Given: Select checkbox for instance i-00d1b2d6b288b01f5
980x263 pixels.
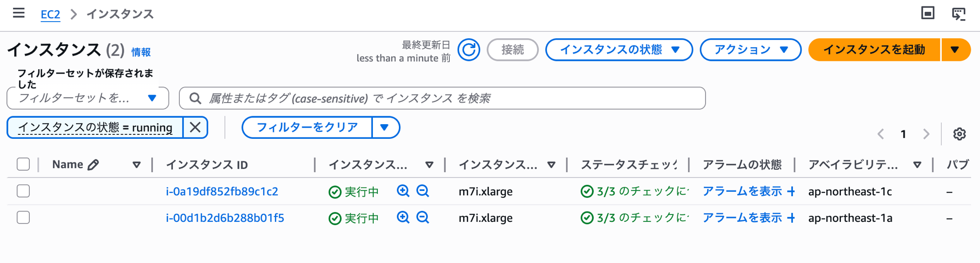Looking at the screenshot, I should pos(23,217).
